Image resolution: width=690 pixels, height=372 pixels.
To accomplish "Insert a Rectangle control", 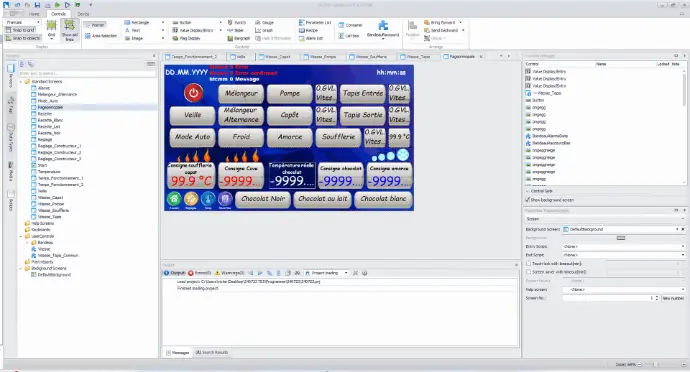I will point(137,22).
